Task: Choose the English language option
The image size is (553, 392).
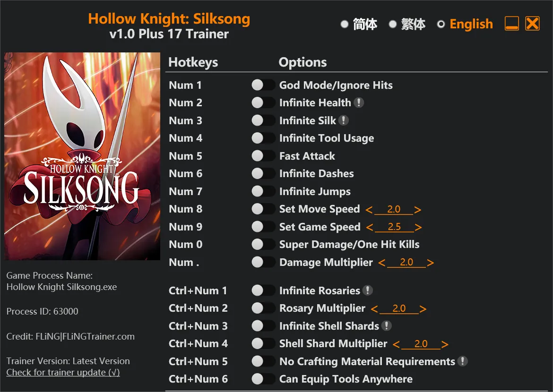Action: [x=441, y=24]
